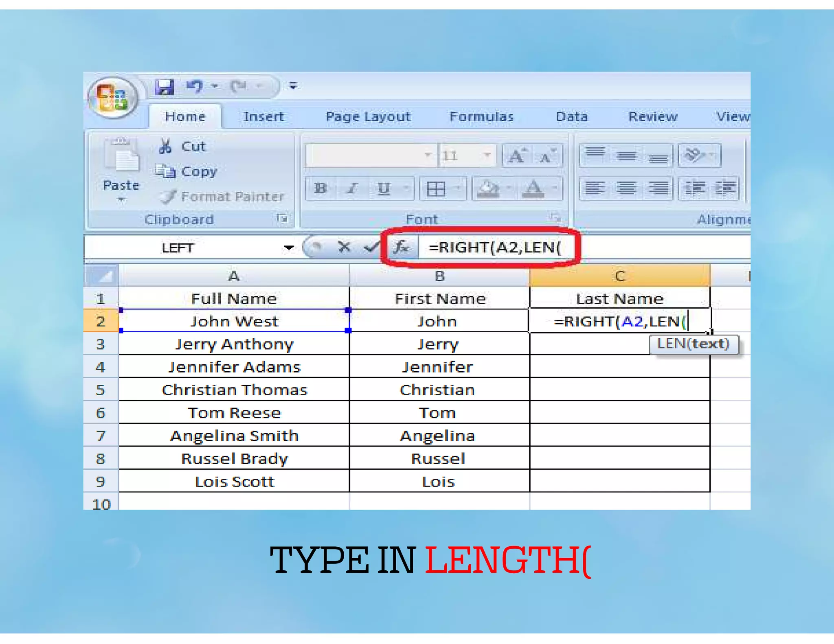Cancel formula entry with X icon
This screenshot has height=644, width=834.
[x=344, y=247]
